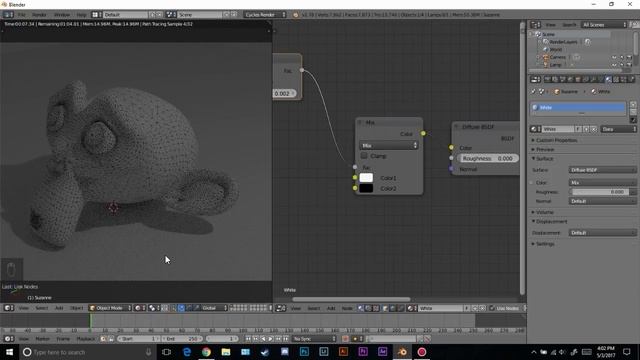This screenshot has height=360, width=640.
Task: Click the Suzanne object breadcrumb icon
Action: (557, 92)
